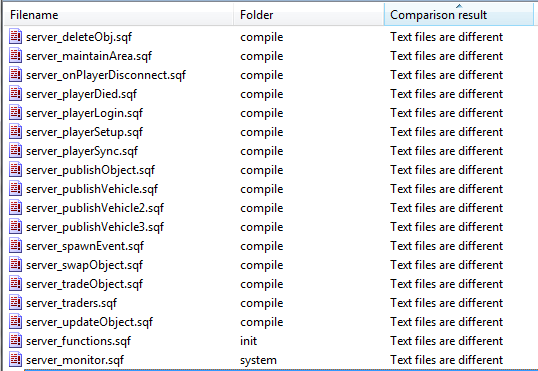Screen dimensions: 538x371
Task: Click comparison result text for server_updateObject.sqf
Action: tap(446, 322)
